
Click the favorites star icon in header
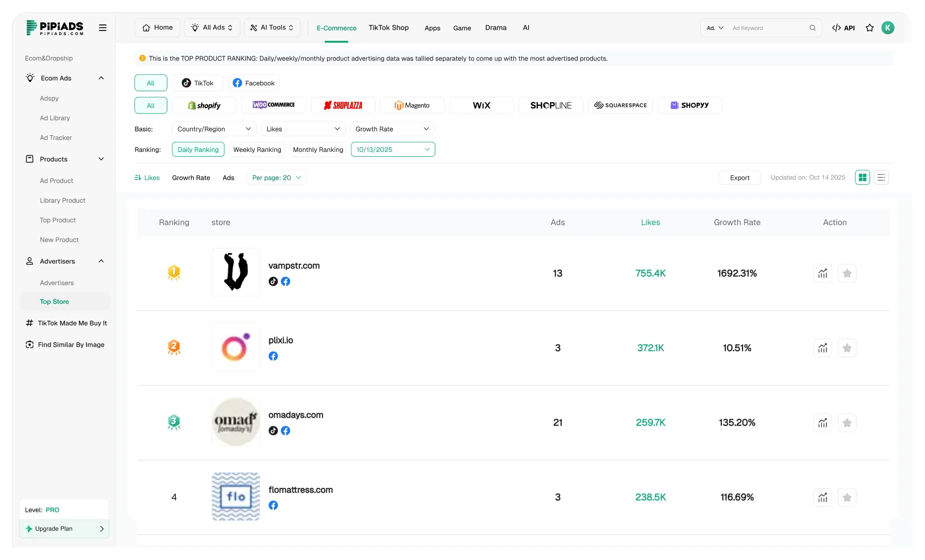click(x=870, y=28)
